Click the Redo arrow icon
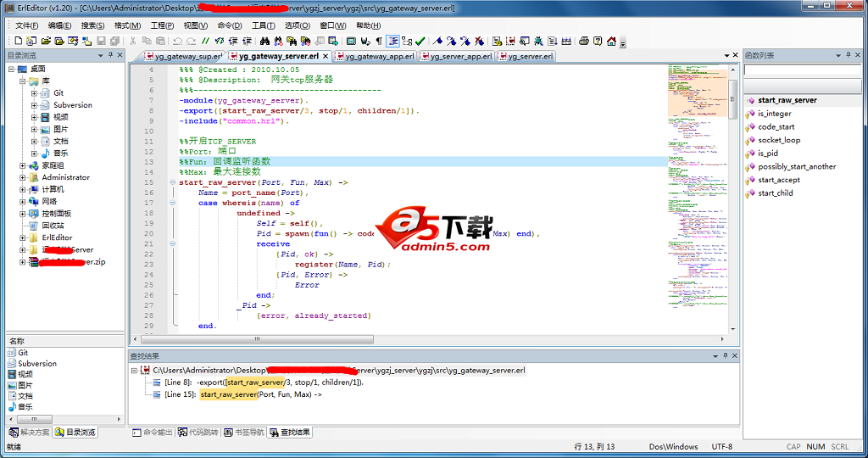 (x=191, y=41)
